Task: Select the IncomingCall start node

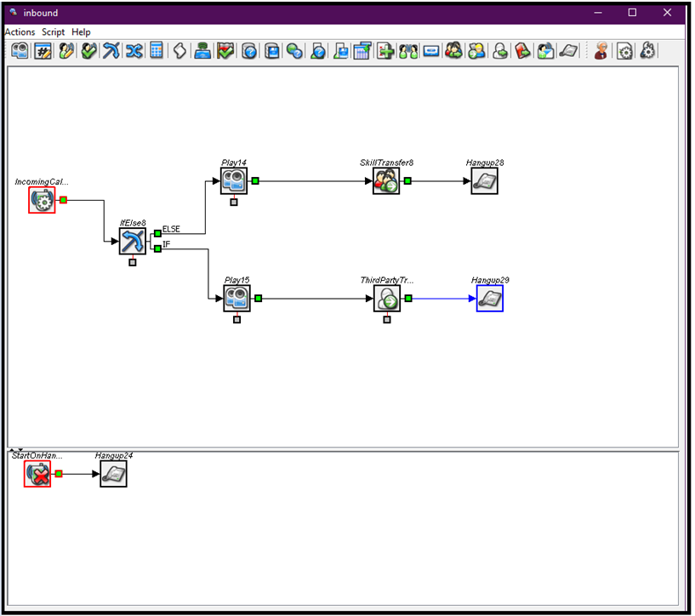Action: (x=42, y=200)
